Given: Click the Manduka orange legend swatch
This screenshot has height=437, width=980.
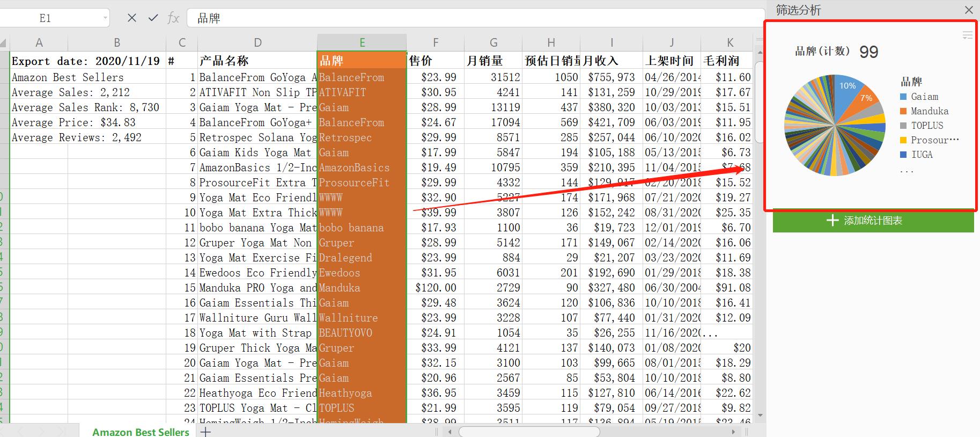Looking at the screenshot, I should (x=903, y=111).
